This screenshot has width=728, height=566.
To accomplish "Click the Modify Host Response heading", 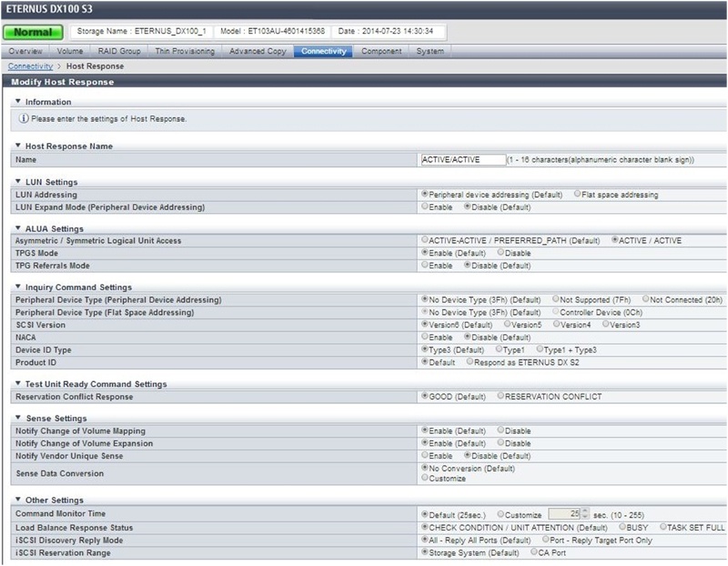I will click(x=62, y=82).
